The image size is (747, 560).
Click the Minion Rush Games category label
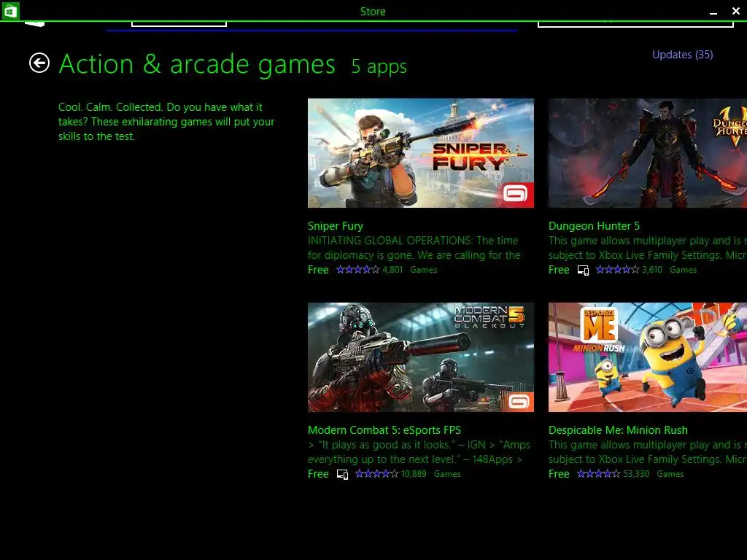coord(670,474)
